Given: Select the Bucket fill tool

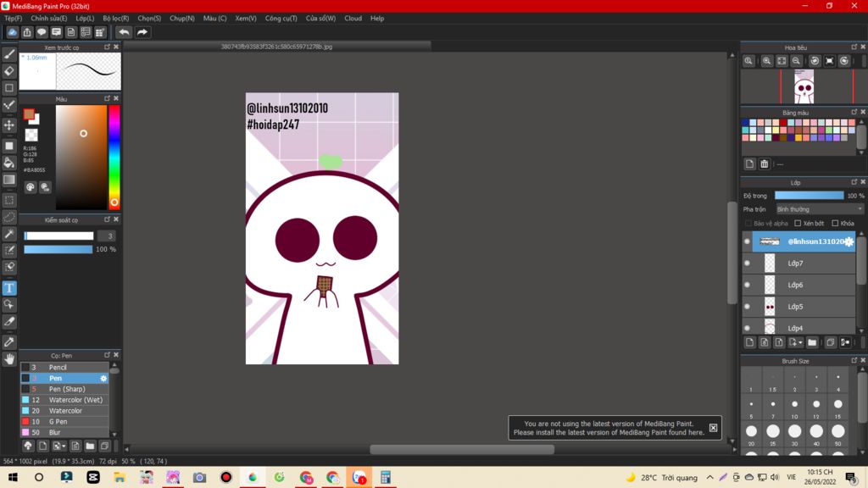Looking at the screenshot, I should point(9,163).
